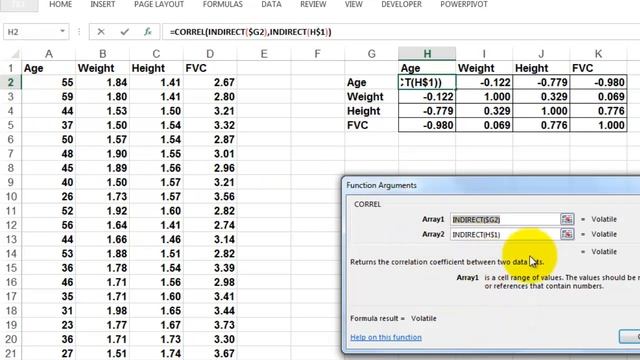This screenshot has width=640, height=360.
Task: Select cell D10 with value 3.56
Action: [x=210, y=197]
